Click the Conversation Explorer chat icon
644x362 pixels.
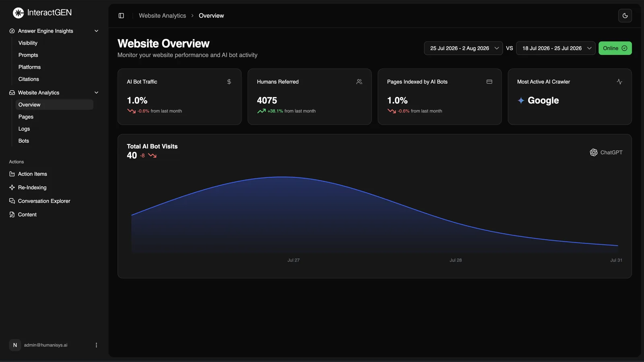point(12,201)
